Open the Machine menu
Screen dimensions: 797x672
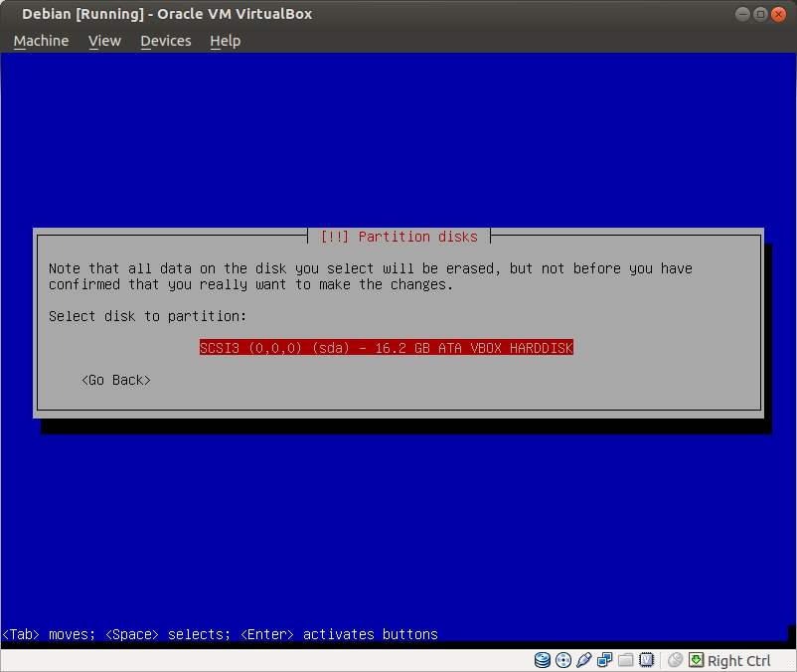pos(41,41)
